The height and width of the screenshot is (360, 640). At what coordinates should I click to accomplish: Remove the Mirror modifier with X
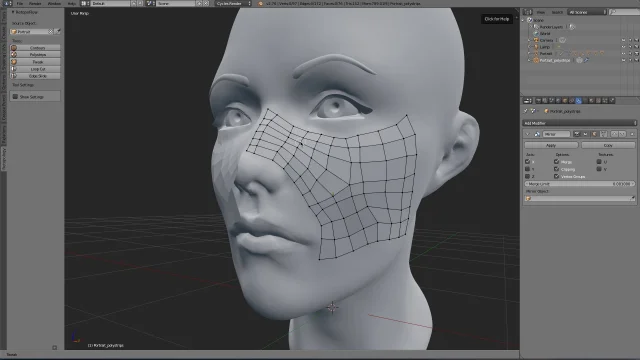[632, 134]
